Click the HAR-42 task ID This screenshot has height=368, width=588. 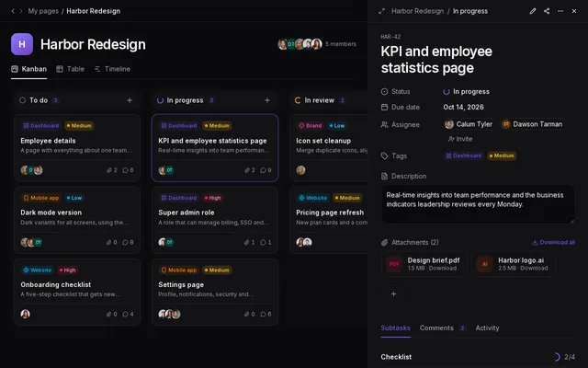coord(390,37)
